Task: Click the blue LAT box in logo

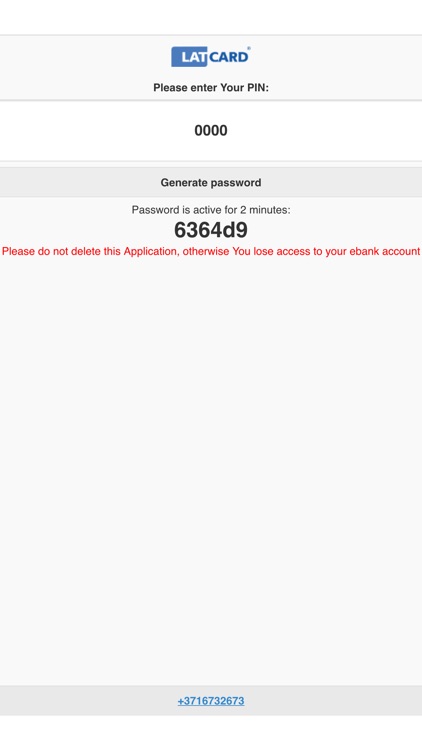Action: 189,57
